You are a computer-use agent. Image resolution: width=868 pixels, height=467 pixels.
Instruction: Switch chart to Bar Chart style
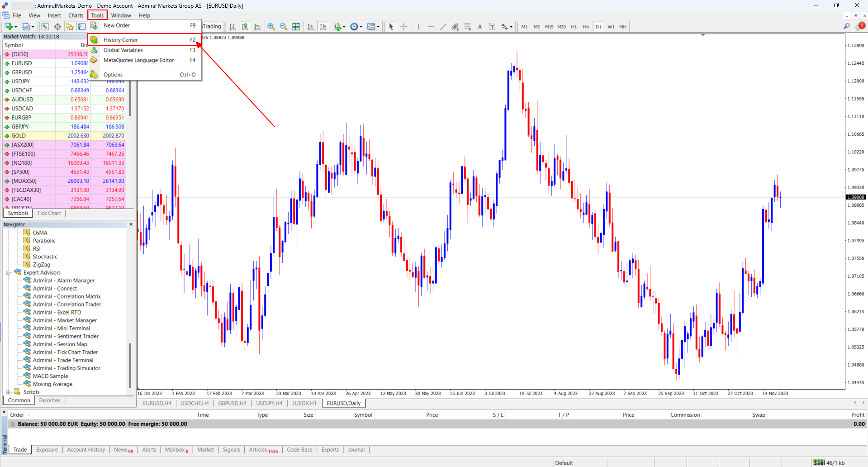pos(232,27)
